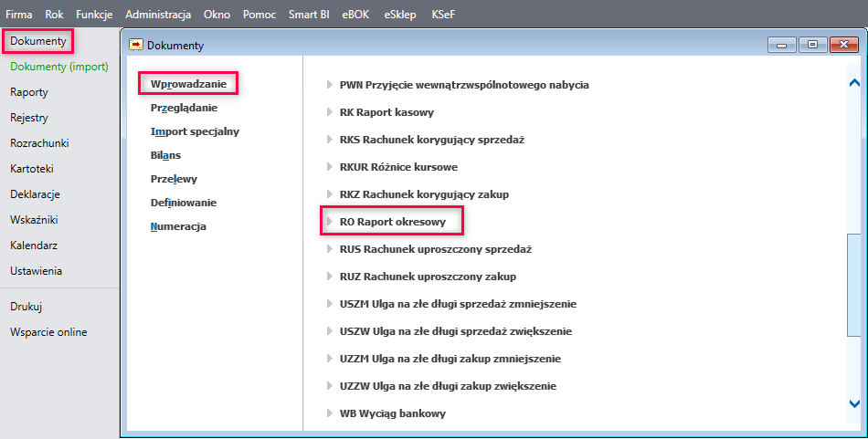Expand USZW Ulga sprzedaż zwiększenie arrow

329,331
